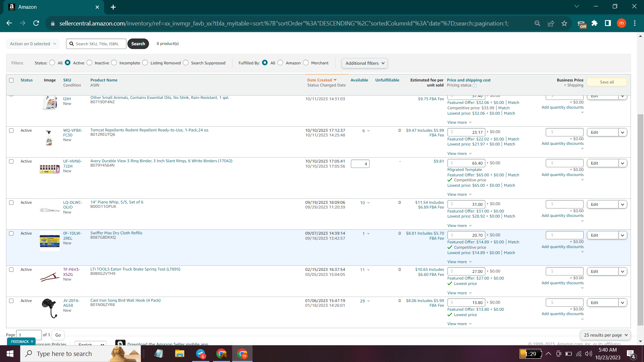Expand available quantity chevron for LTI TOOLS row

(368, 269)
